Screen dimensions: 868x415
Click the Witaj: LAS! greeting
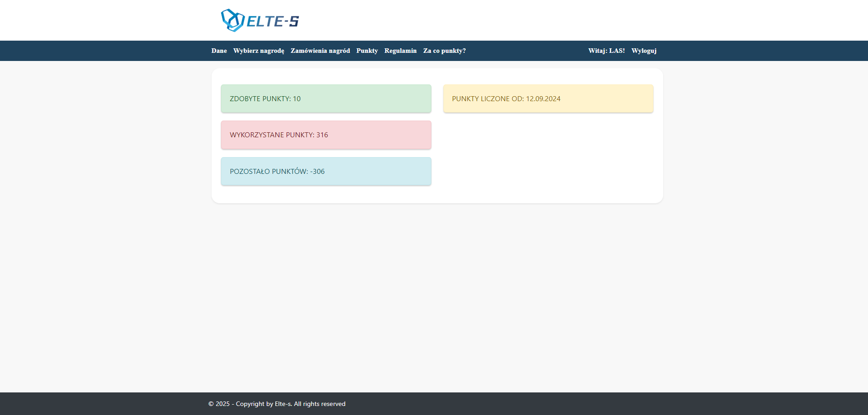tap(606, 51)
